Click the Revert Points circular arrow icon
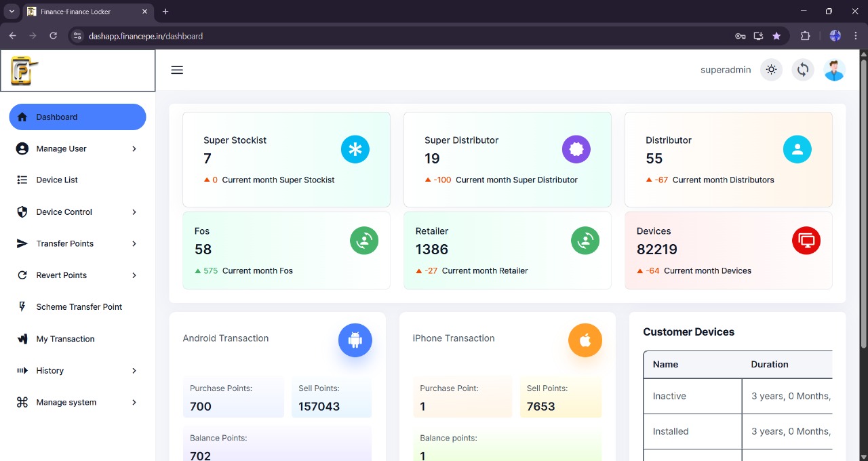The image size is (868, 461). [x=22, y=275]
